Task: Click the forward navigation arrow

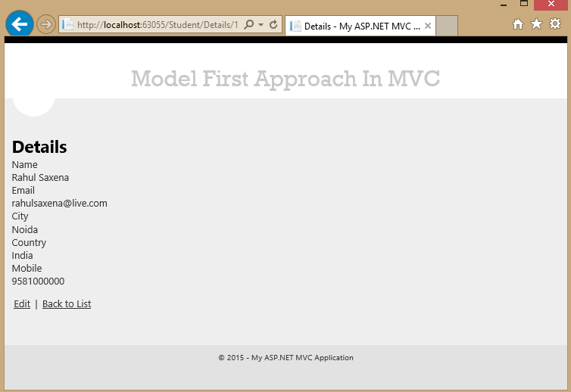Action: click(46, 24)
